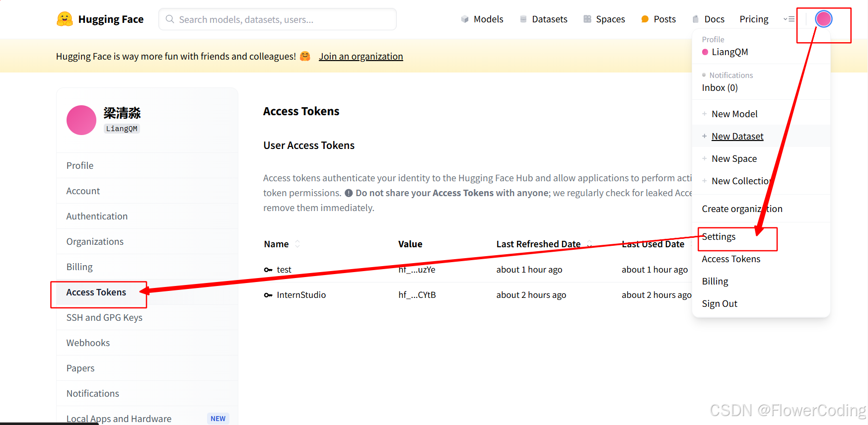Click "about 2 hours ago" refreshed date cell
Image resolution: width=868 pixels, height=425 pixels.
click(x=531, y=295)
